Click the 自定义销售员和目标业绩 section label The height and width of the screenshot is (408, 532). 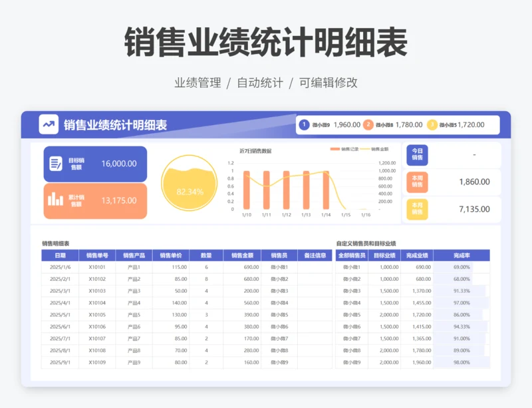click(366, 244)
